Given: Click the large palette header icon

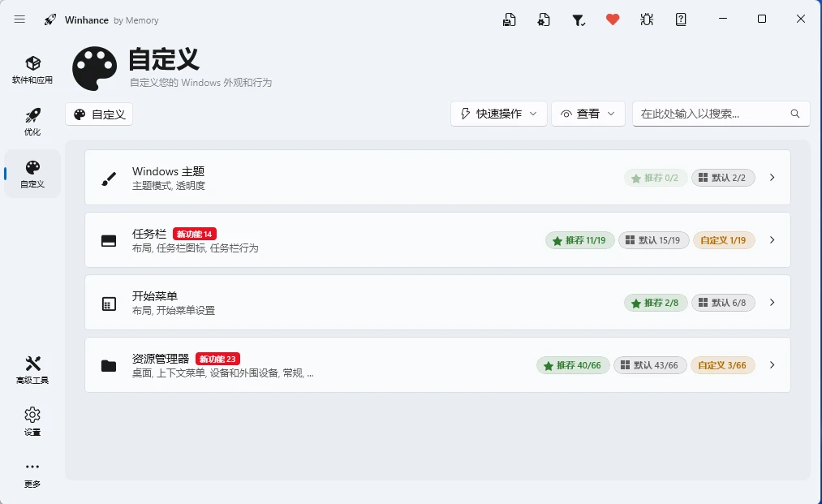Looking at the screenshot, I should 94,68.
